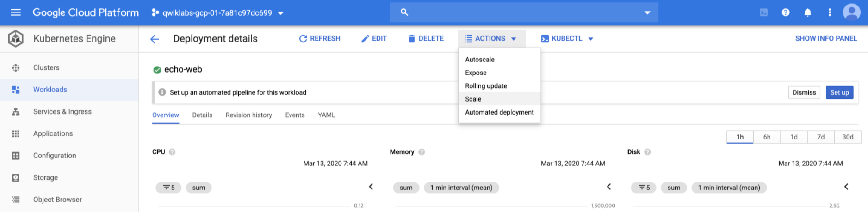Click the Storage sidebar icon

point(16,178)
